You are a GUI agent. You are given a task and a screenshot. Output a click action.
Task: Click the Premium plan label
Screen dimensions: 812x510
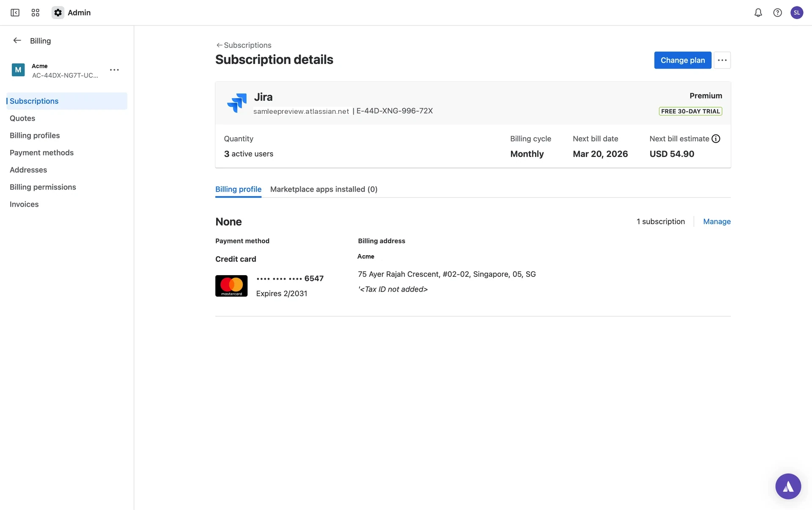pyautogui.click(x=705, y=96)
